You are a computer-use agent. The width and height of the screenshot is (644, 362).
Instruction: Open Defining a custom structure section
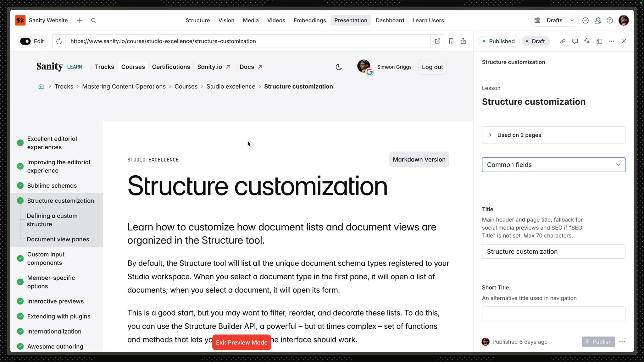click(52, 220)
